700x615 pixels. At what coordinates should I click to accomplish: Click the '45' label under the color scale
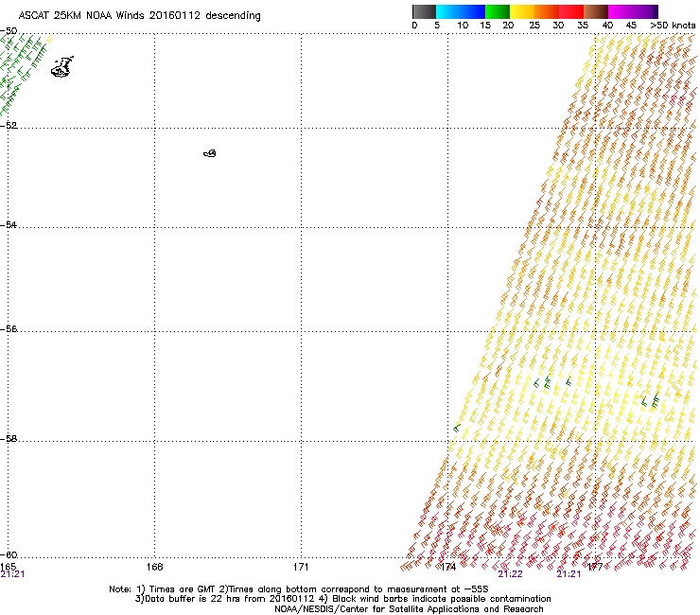coord(631,26)
